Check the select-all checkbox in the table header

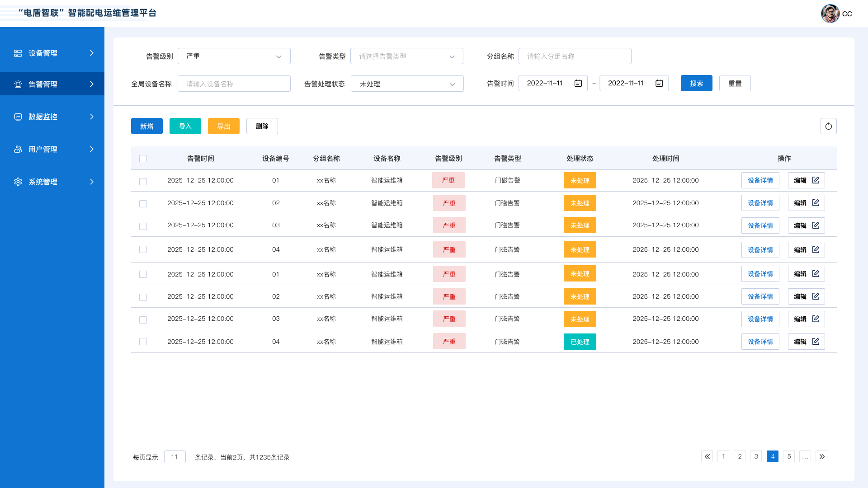click(x=143, y=158)
